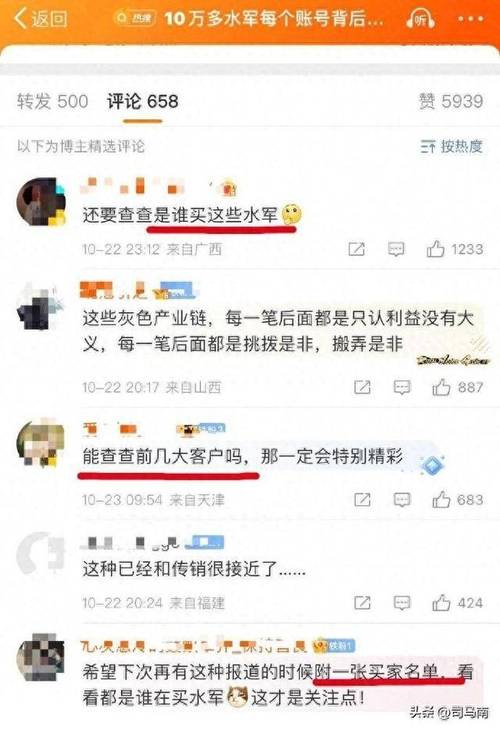Open the three-dot more menu
Image resolution: width=500 pixels, height=730 pixels.
pyautogui.click(x=471, y=19)
